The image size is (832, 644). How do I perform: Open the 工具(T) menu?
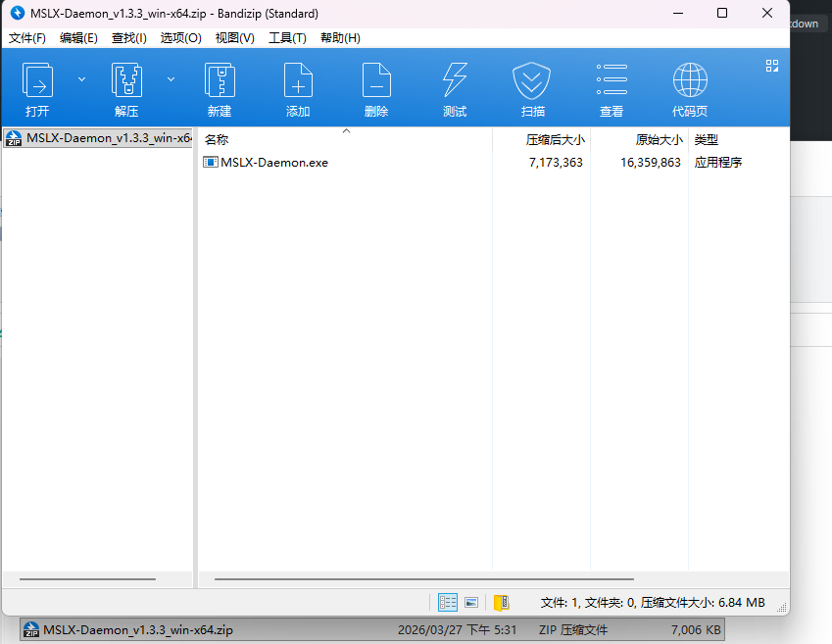coord(287,37)
